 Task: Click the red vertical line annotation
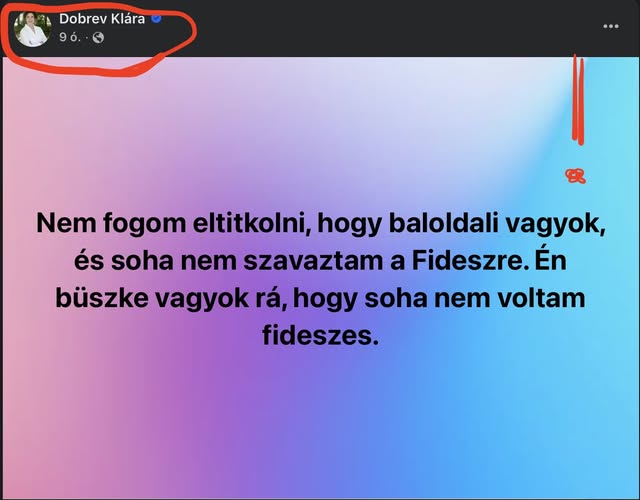coord(578,100)
